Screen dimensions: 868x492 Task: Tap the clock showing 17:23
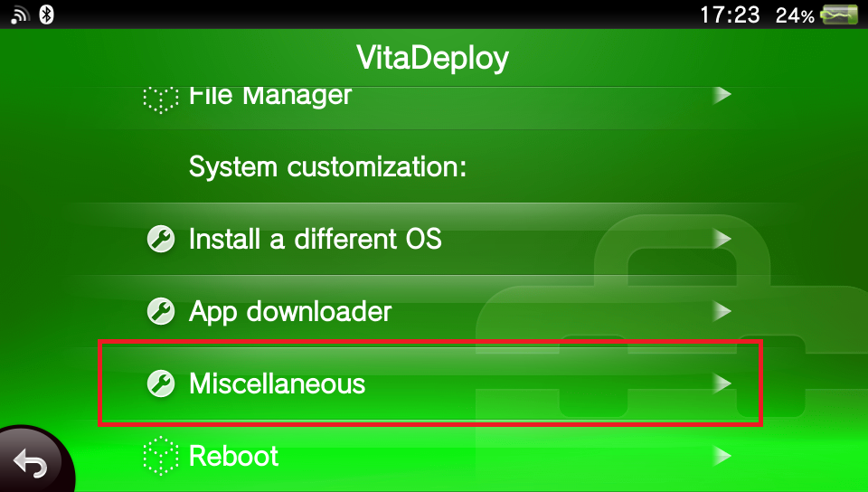pyautogui.click(x=730, y=14)
